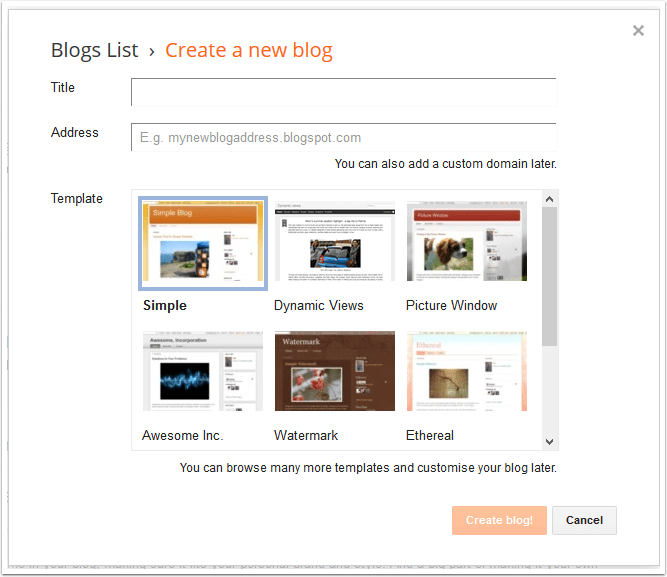Click the Watermark label text
The height and width of the screenshot is (577, 667).
[306, 436]
